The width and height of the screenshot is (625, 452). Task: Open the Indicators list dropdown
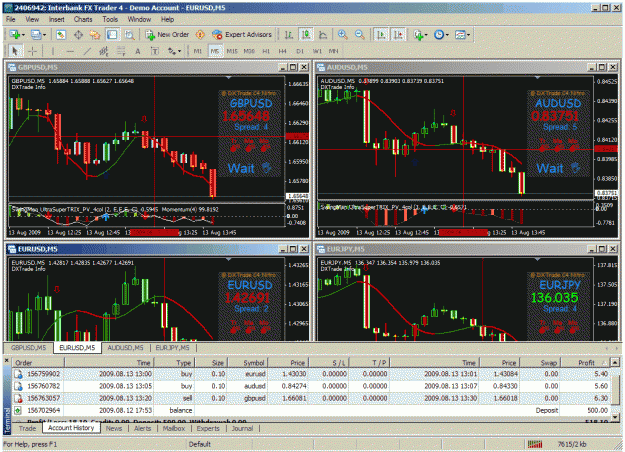(420, 35)
